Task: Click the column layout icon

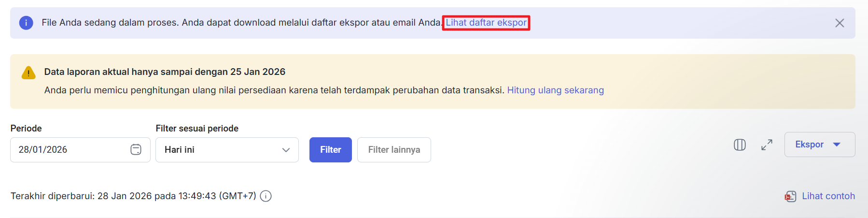Action: (740, 145)
